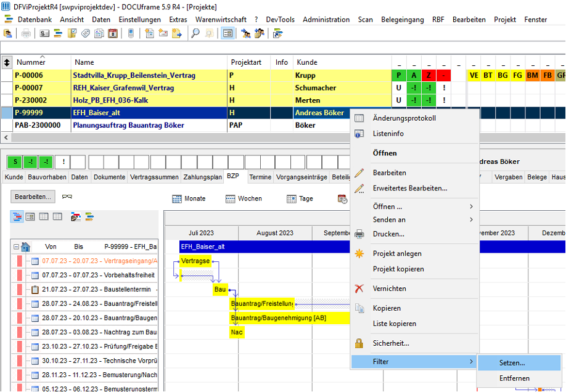Viewport: 566px width, 392px height.
Task: Choose Projekt kopieren in context menu
Action: pos(414,269)
